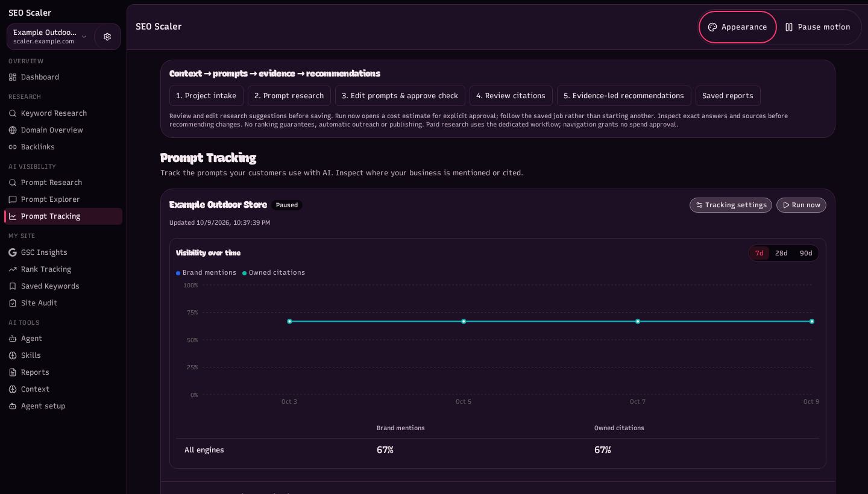Select the 90d time range
868x494 pixels.
[806, 253]
